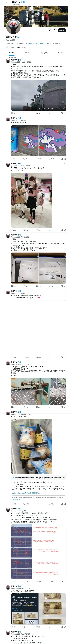Image resolution: width=72 pixels, height=644 pixels.
Task: Open video settings gear in pinned video
Action: pos(56,109)
